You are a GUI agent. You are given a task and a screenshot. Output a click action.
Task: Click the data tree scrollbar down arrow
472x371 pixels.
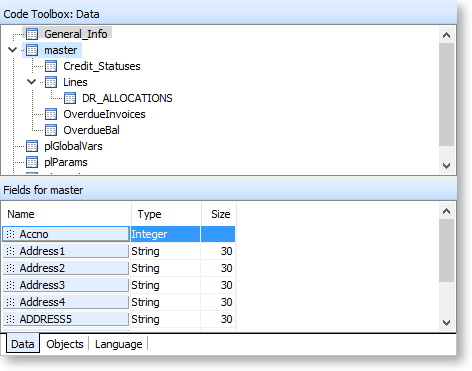(x=447, y=165)
